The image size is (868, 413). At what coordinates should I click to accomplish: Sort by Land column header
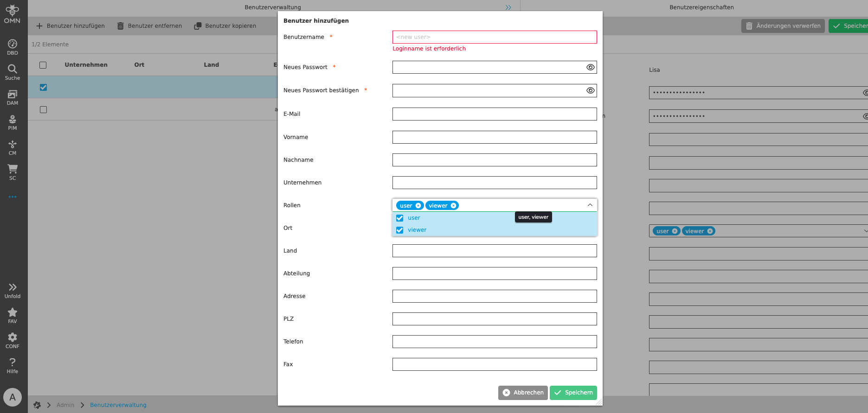click(212, 65)
